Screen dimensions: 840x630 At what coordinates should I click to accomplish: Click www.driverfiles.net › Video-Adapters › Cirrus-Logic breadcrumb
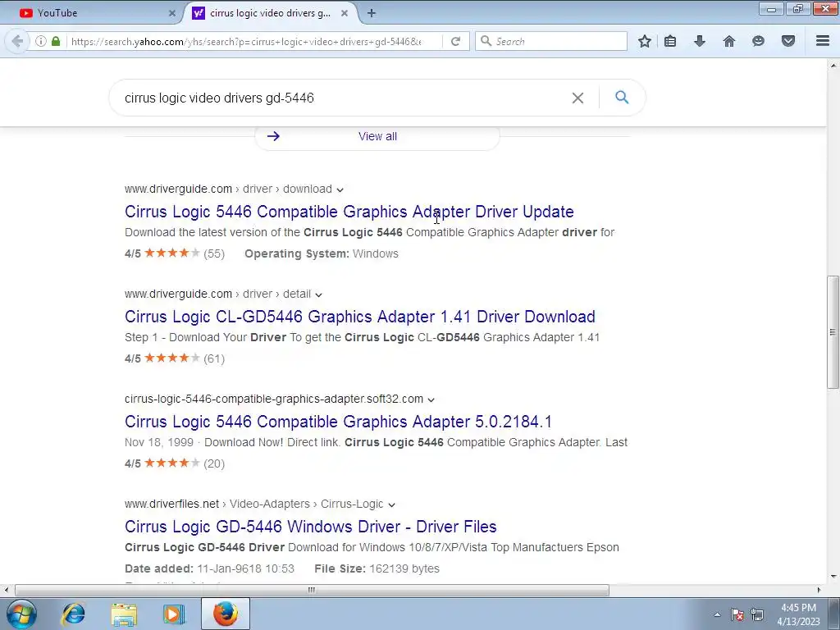(254, 504)
